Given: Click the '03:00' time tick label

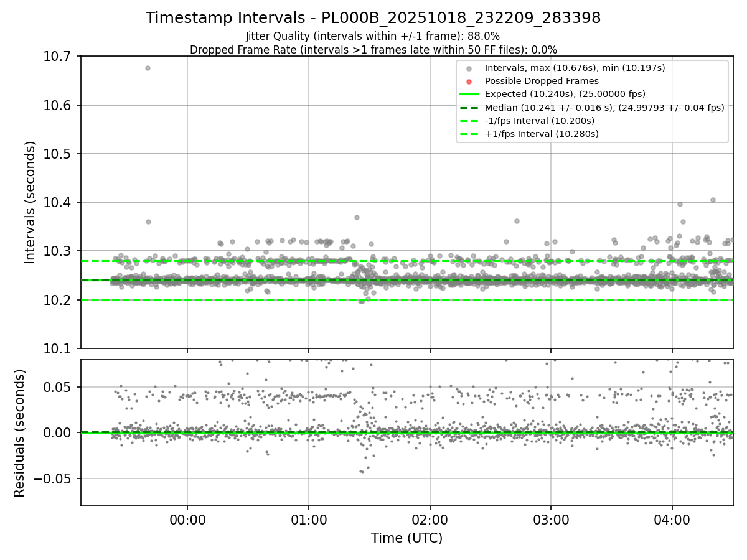Looking at the screenshot, I should click(x=551, y=518).
